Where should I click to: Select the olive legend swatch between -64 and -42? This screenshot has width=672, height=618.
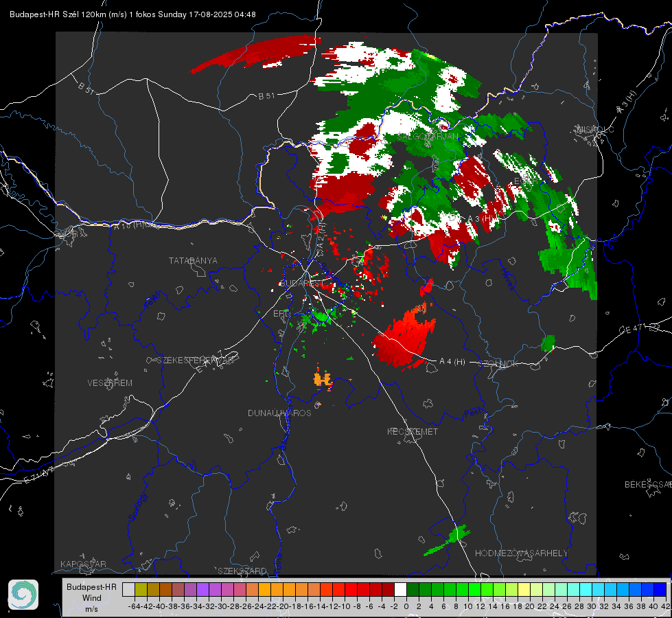[x=141, y=589]
